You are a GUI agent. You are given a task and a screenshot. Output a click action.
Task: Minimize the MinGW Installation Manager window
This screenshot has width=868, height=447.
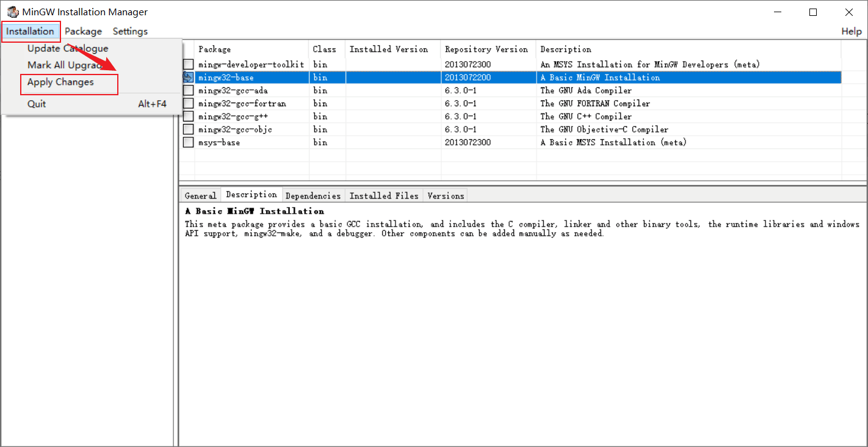777,12
